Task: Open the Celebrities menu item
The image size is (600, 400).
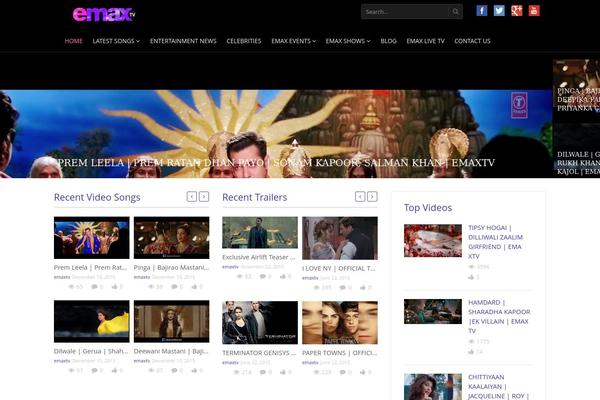Action: pos(244,41)
